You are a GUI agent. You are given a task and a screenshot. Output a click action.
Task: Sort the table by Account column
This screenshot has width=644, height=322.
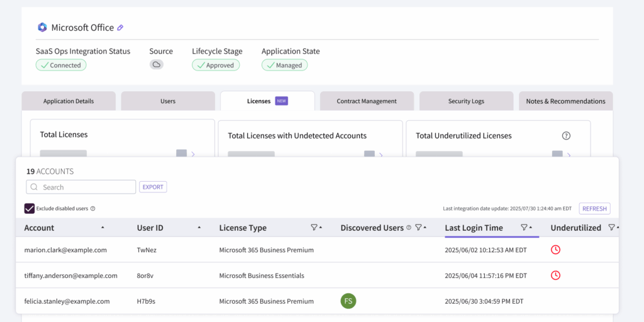[x=103, y=228]
